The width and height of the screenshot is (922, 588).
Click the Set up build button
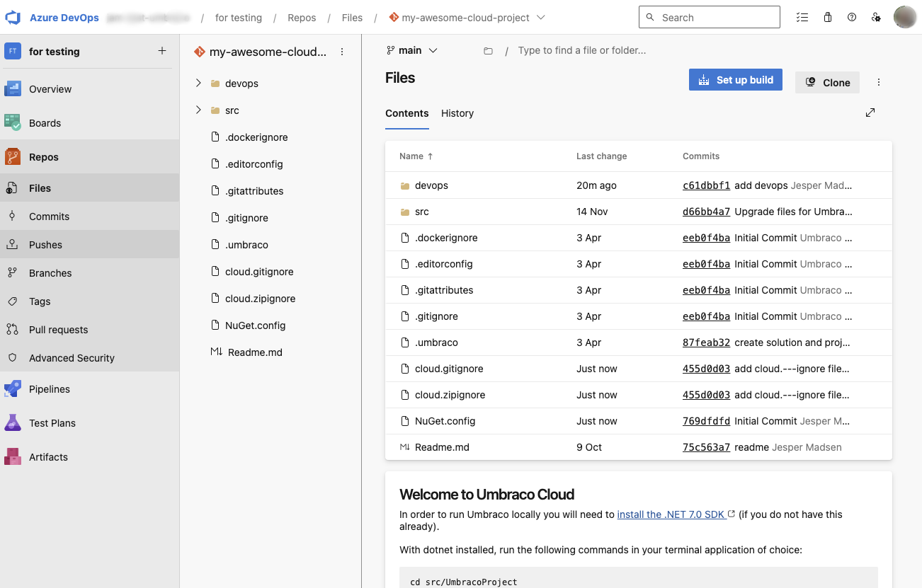click(735, 80)
